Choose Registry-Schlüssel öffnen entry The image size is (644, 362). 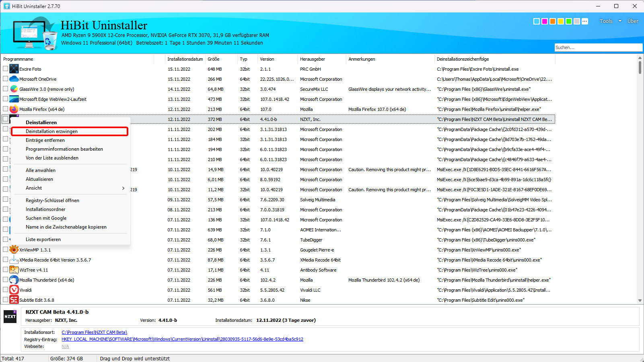point(70,200)
